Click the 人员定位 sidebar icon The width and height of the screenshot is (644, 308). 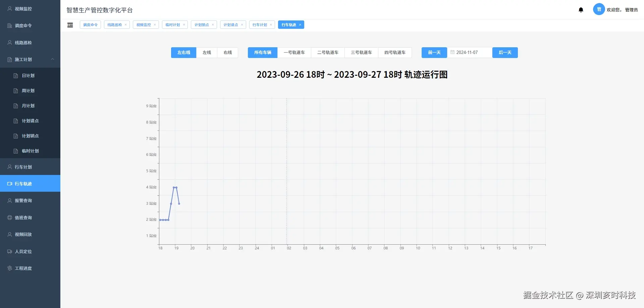(10, 251)
